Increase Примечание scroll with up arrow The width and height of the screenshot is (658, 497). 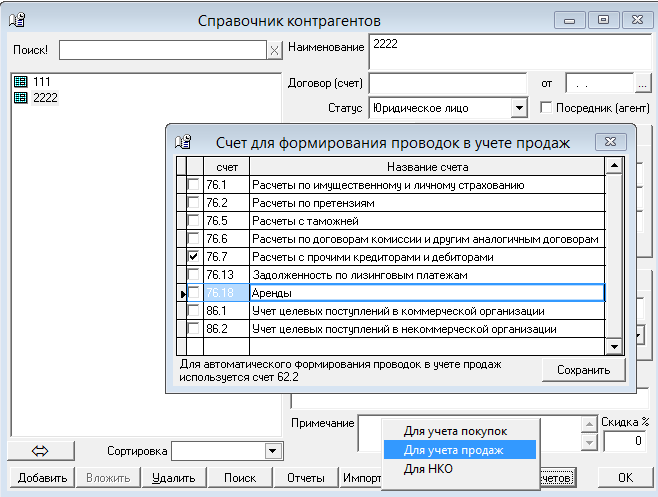(x=589, y=424)
